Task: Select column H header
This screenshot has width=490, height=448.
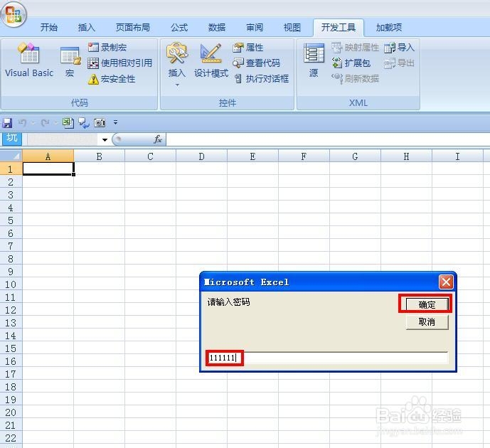Action: tap(406, 156)
